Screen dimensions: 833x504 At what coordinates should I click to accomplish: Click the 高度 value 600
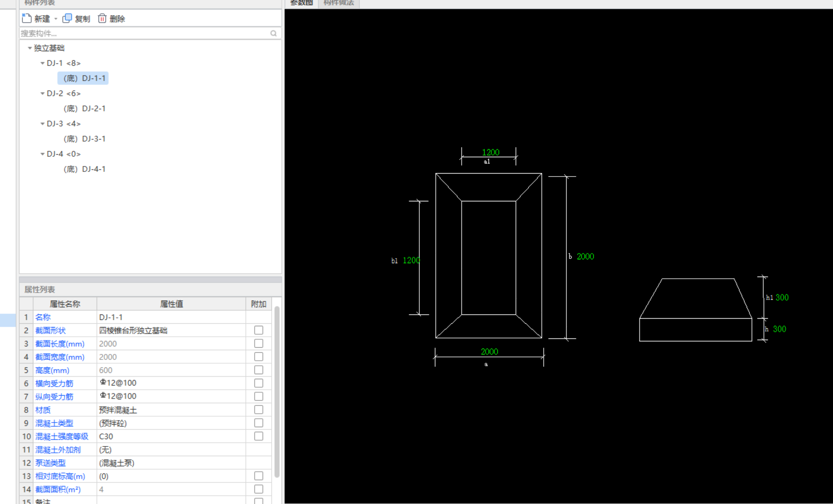[171, 370]
